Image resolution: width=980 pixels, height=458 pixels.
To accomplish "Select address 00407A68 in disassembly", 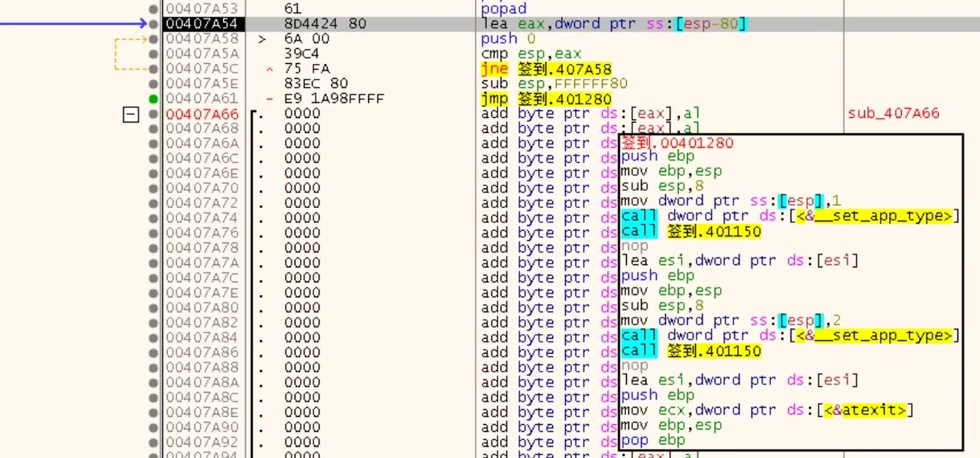I will point(201,128).
